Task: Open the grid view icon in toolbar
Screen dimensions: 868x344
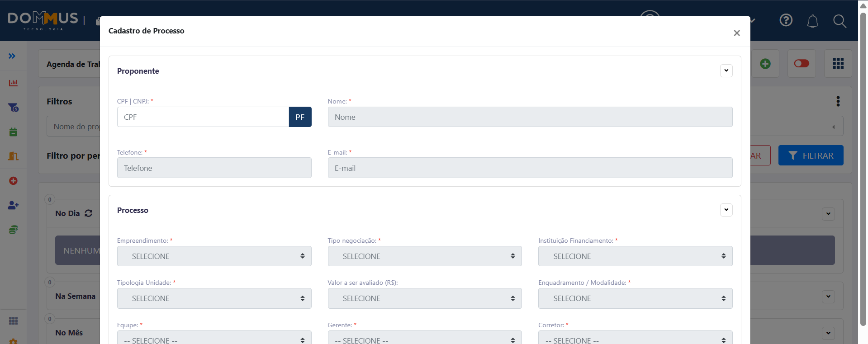Action: click(x=838, y=64)
